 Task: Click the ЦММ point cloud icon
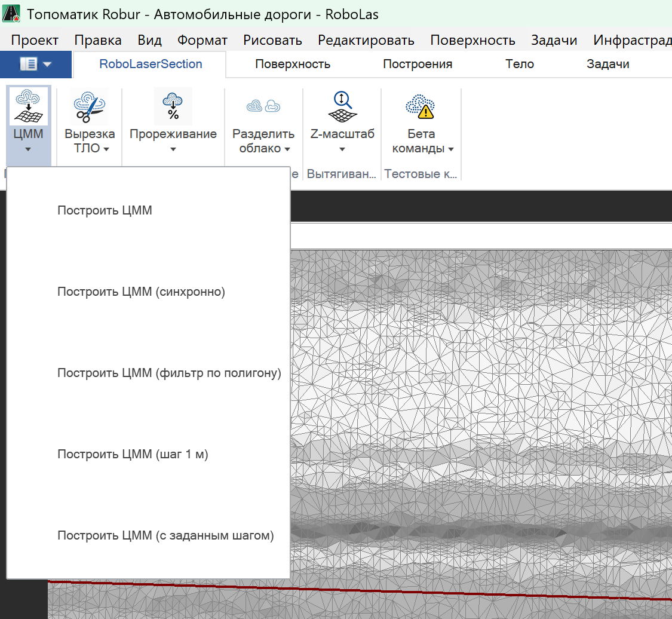[x=29, y=106]
